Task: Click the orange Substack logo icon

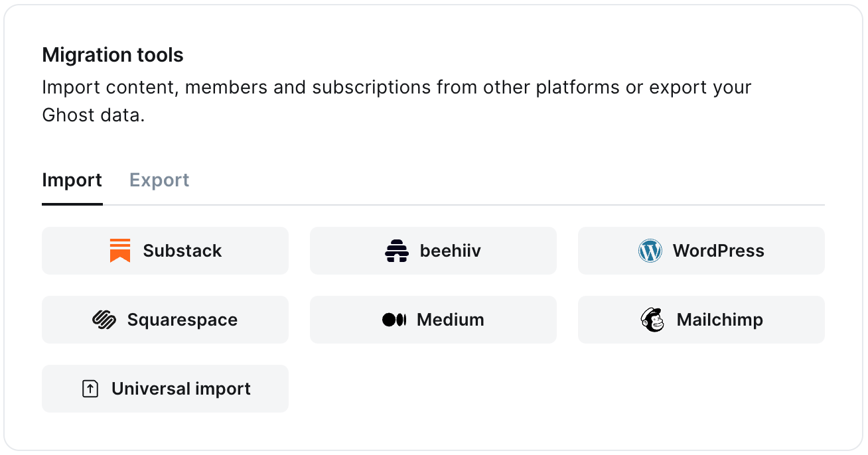Action: pyautogui.click(x=119, y=251)
